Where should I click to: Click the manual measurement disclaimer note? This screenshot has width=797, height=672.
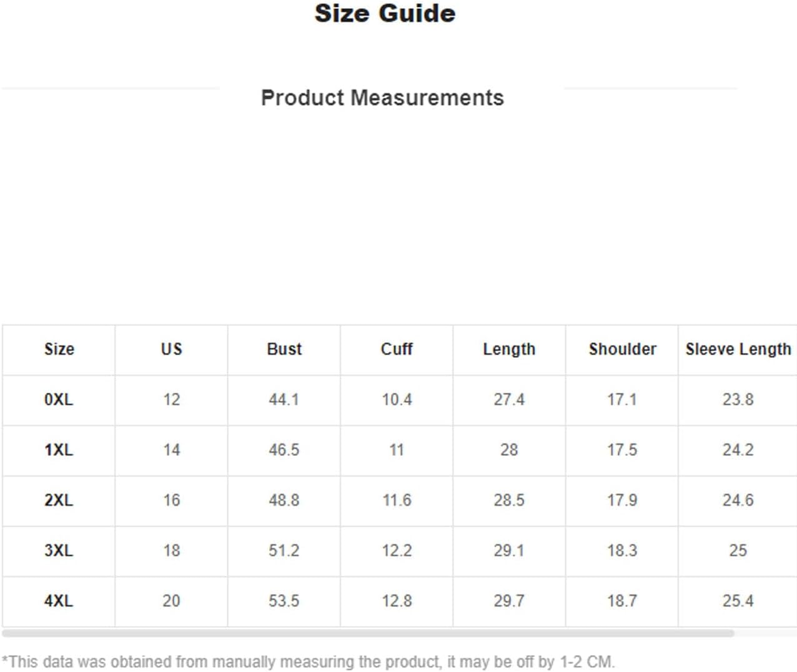(309, 661)
